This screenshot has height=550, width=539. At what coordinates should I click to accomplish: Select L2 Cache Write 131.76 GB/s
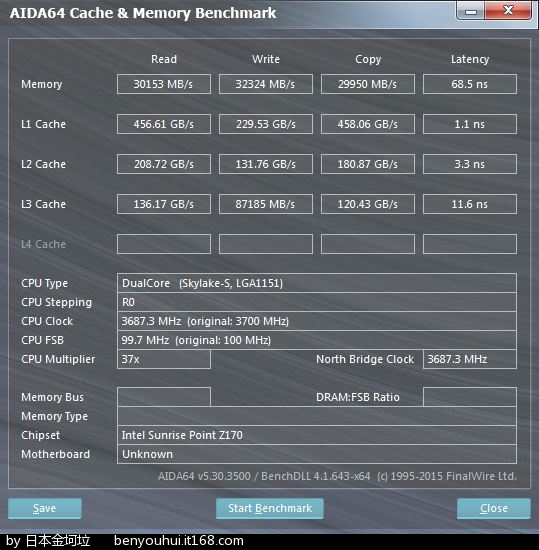pyautogui.click(x=266, y=164)
